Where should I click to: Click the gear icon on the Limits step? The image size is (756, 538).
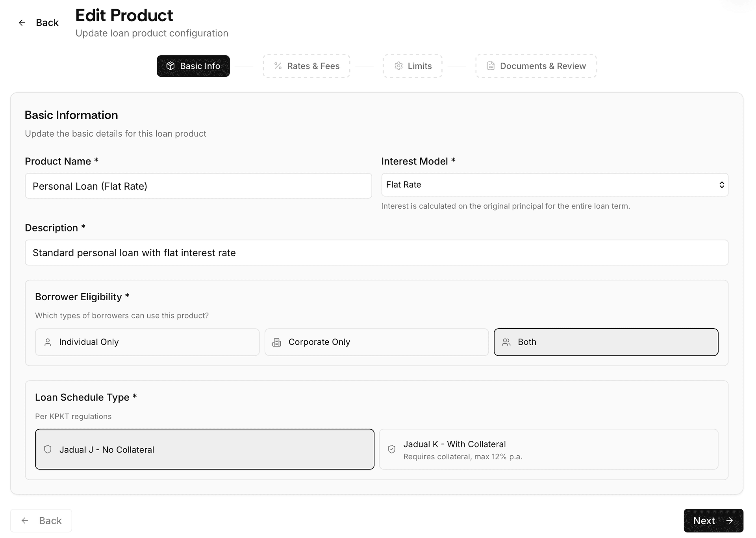399,66
